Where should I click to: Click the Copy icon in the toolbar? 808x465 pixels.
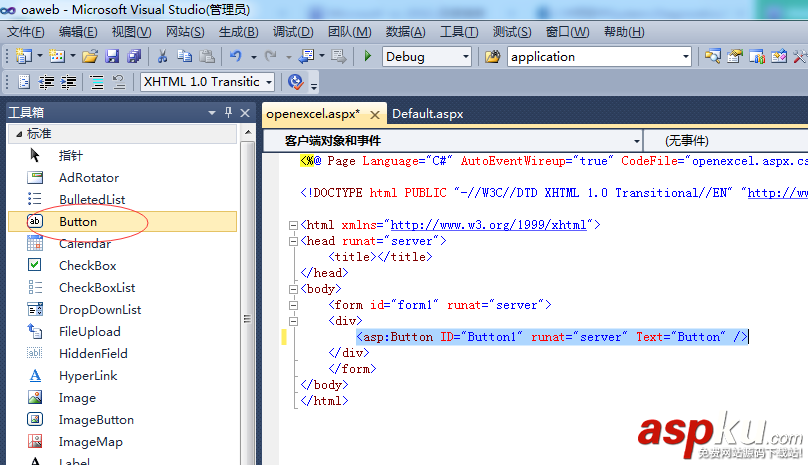184,56
